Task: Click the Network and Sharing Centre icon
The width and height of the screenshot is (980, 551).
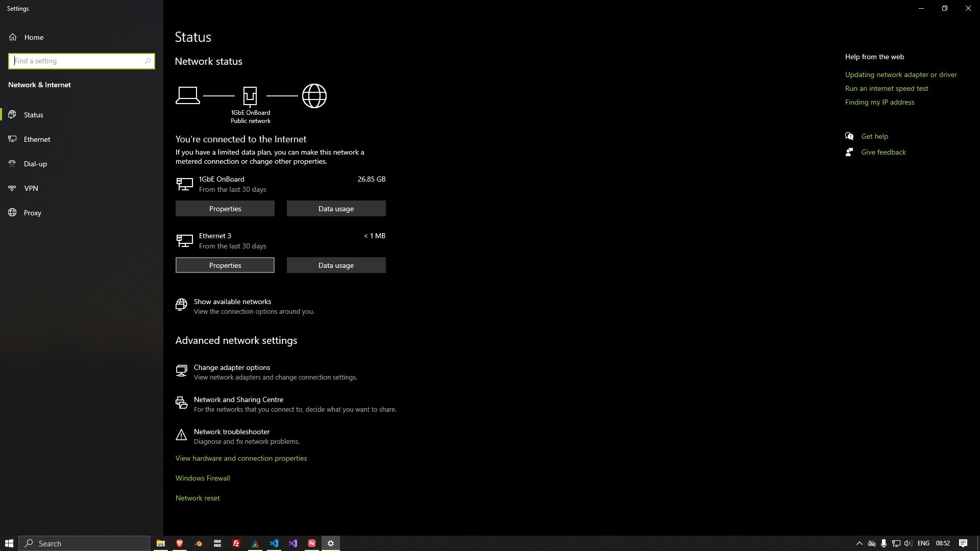Action: click(181, 403)
